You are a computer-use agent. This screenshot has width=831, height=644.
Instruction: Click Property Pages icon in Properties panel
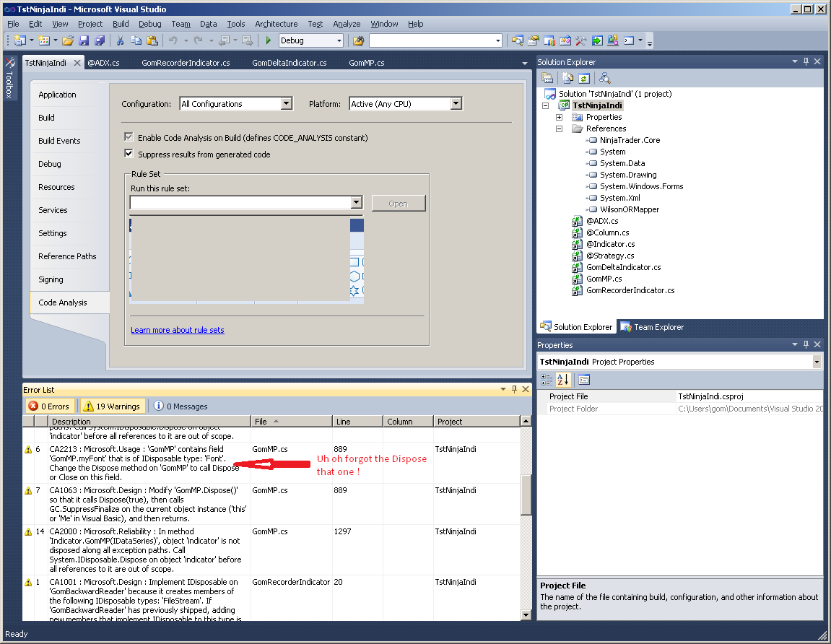click(x=584, y=380)
